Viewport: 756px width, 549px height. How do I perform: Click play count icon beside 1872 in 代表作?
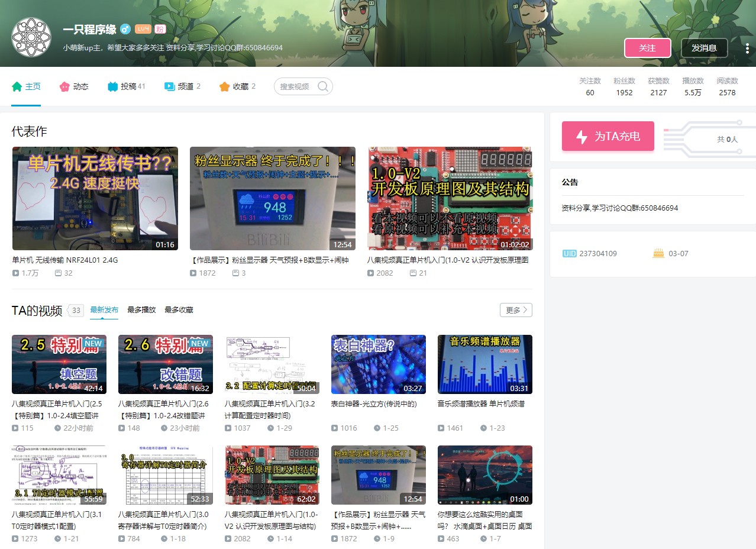(x=193, y=273)
